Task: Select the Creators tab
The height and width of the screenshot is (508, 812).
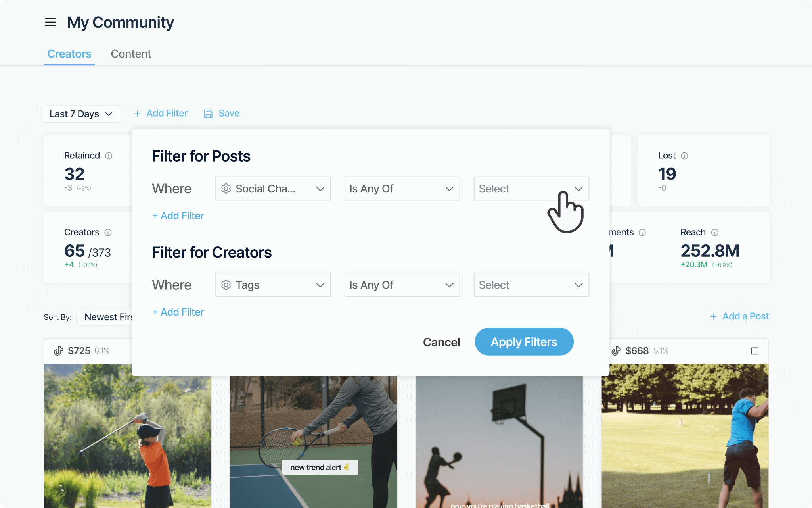Action: pyautogui.click(x=69, y=54)
